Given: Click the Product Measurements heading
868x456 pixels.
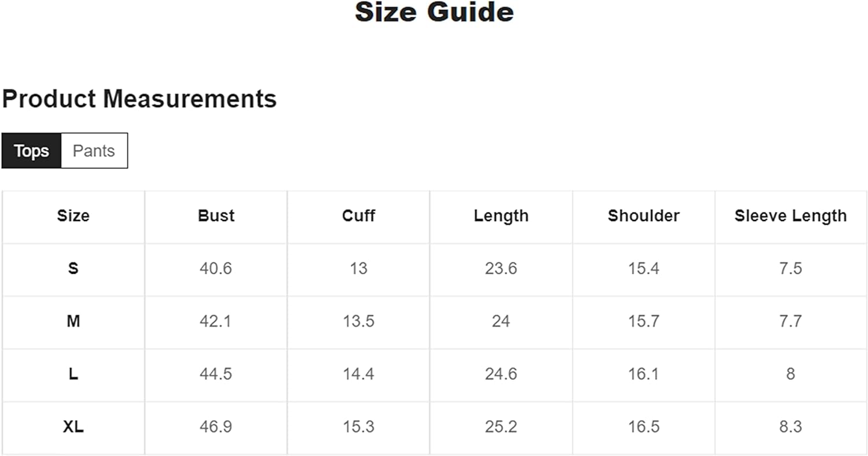Looking at the screenshot, I should [x=139, y=99].
